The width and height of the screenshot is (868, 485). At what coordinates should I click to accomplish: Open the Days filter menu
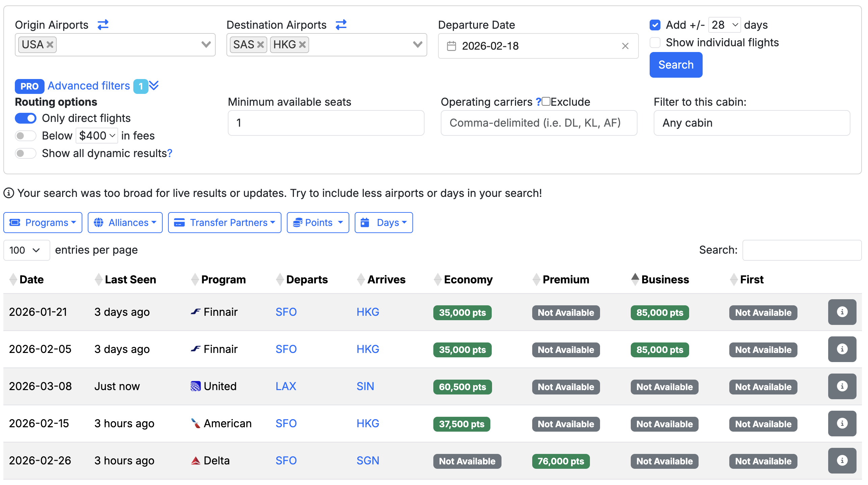384,223
